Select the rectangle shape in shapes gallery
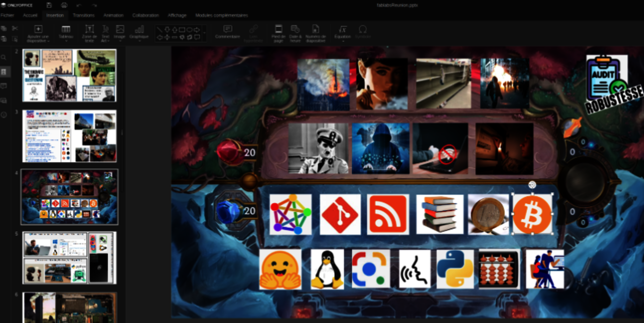 pyautogui.click(x=182, y=30)
